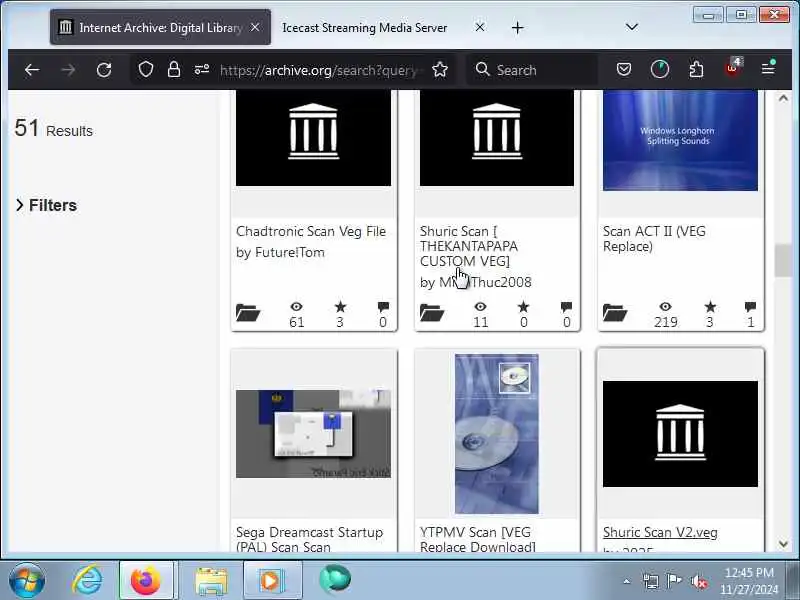Launch Internet Explorer from the taskbar

(x=87, y=580)
